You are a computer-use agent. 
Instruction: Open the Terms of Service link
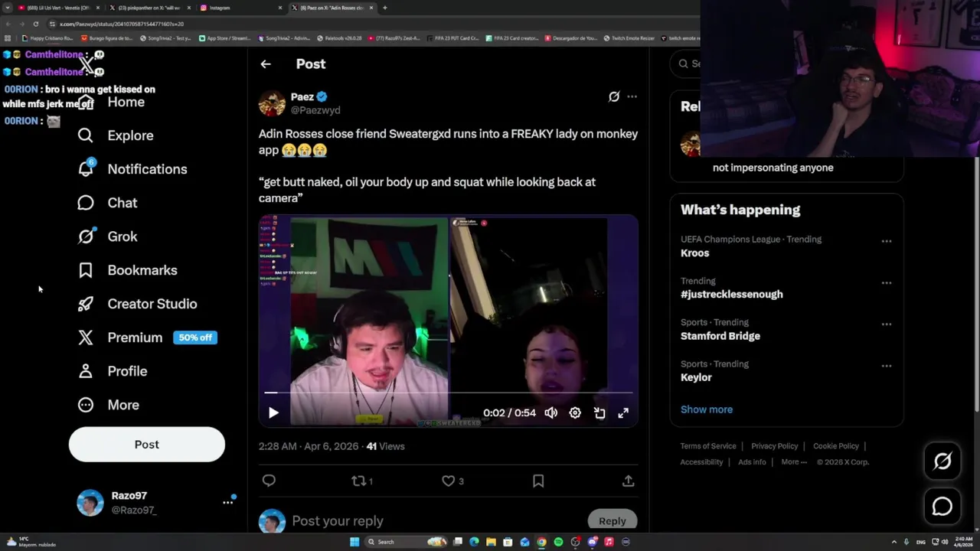pyautogui.click(x=708, y=446)
